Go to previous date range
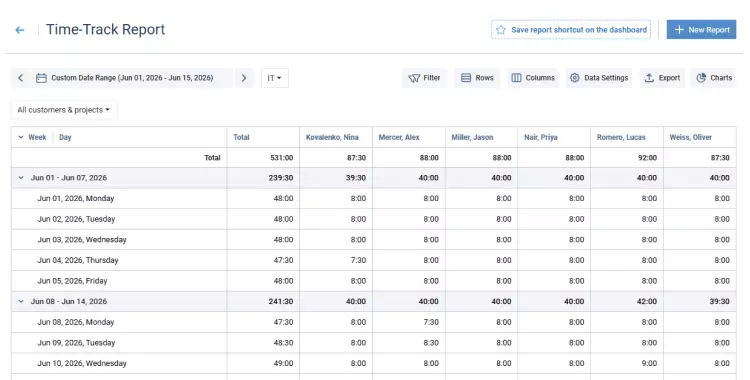This screenshot has width=750, height=380. pyautogui.click(x=21, y=78)
